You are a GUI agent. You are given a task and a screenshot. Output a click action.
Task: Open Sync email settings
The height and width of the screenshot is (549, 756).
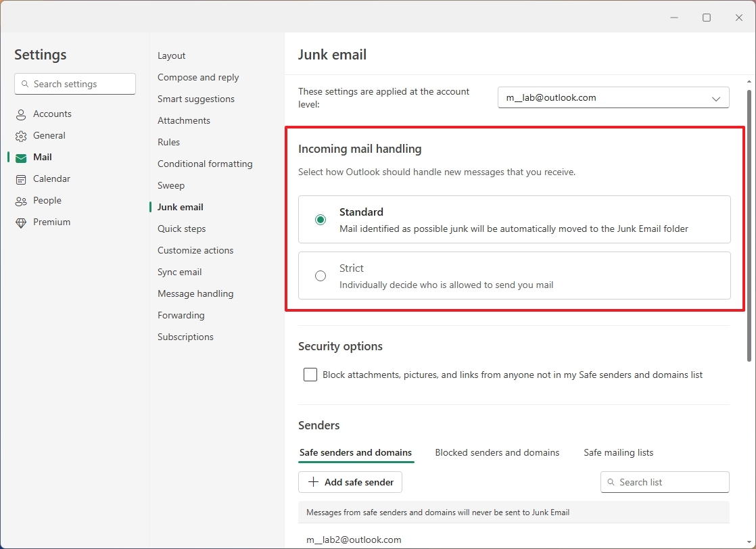coord(179,272)
